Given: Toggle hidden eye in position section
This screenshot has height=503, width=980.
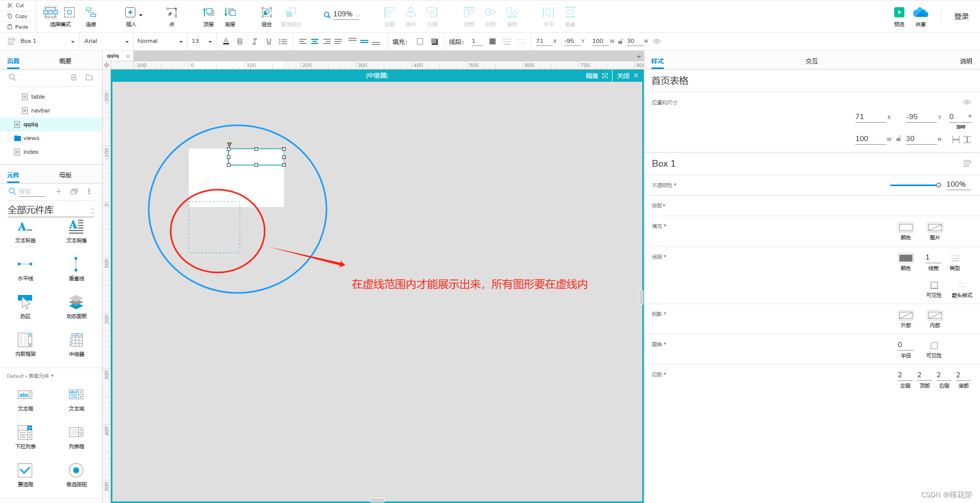Looking at the screenshot, I should [x=967, y=102].
